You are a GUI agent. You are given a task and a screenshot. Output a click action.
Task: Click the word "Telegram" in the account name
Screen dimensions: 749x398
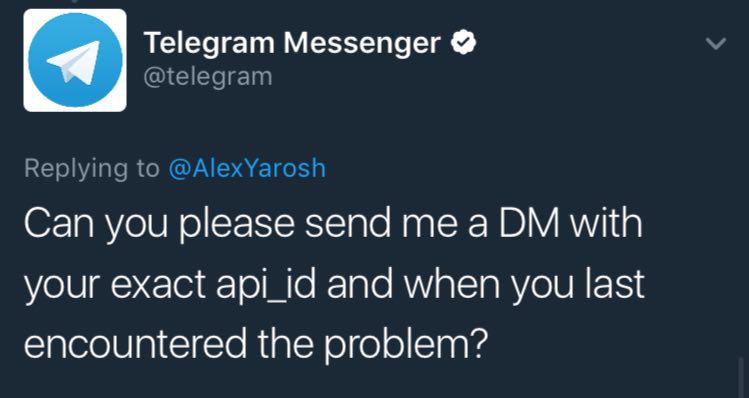(209, 43)
